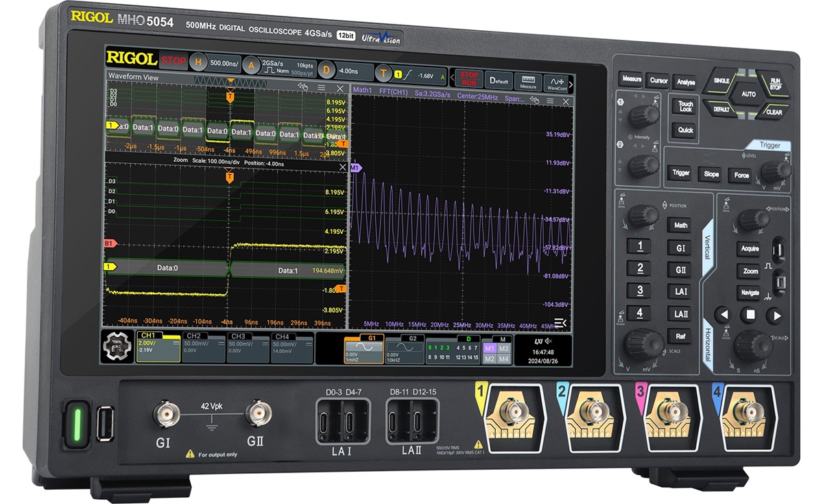The width and height of the screenshot is (823, 504).
Task: Click the Navigate key
Action: (750, 293)
